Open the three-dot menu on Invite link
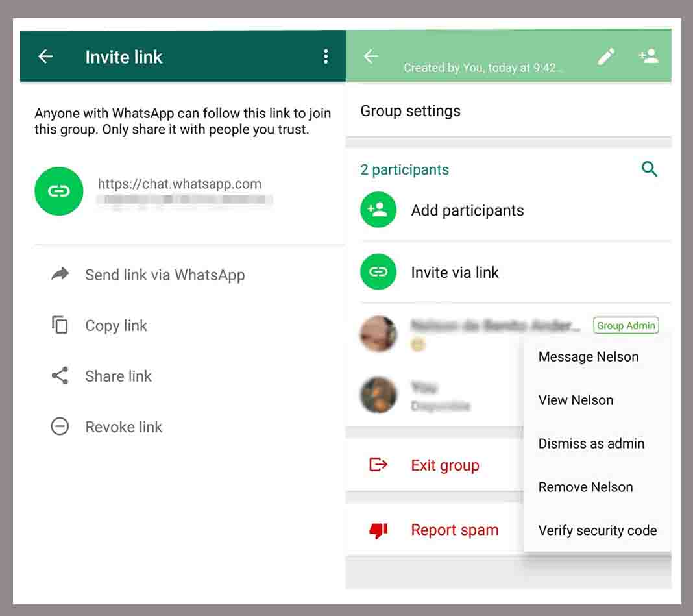This screenshot has width=693, height=616. [326, 56]
